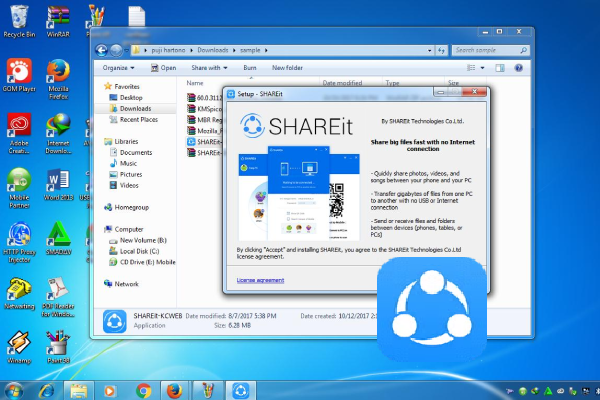Open Documents library in navigation pane

coord(131,152)
